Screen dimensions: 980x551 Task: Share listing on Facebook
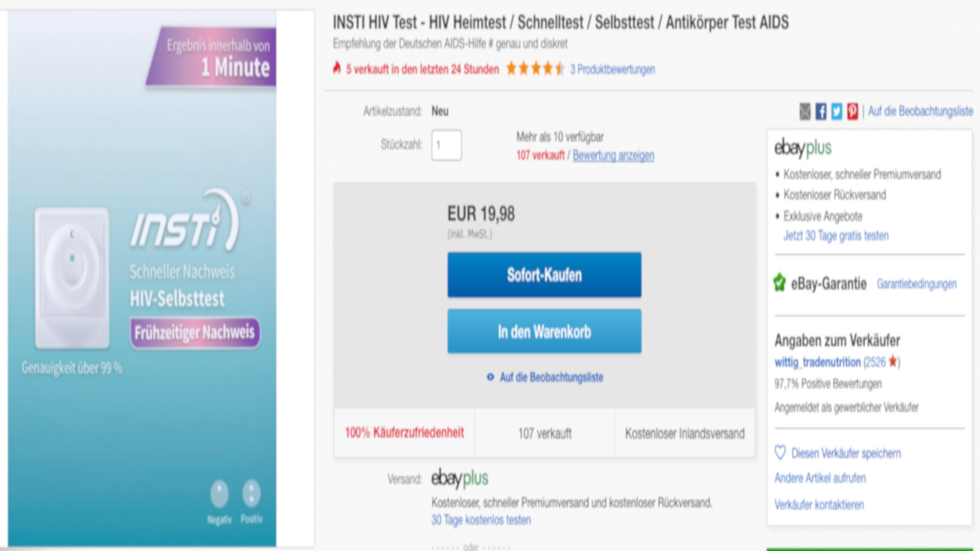tap(821, 111)
